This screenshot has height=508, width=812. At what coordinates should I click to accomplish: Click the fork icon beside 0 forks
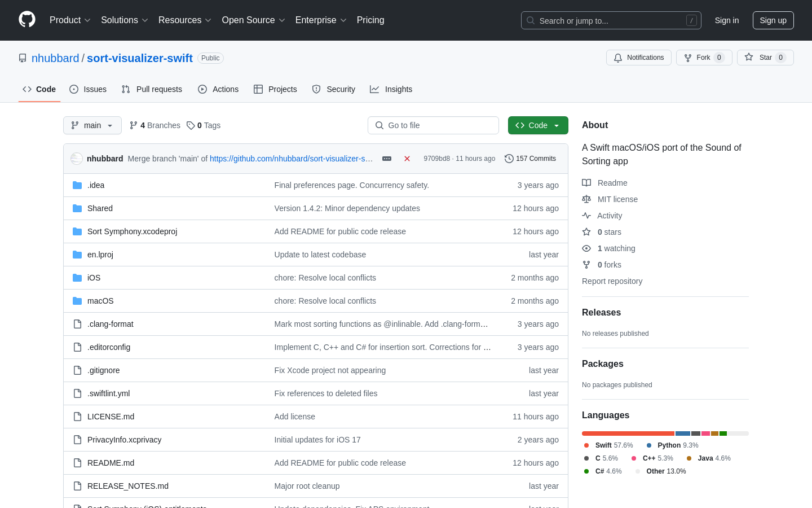(x=586, y=265)
